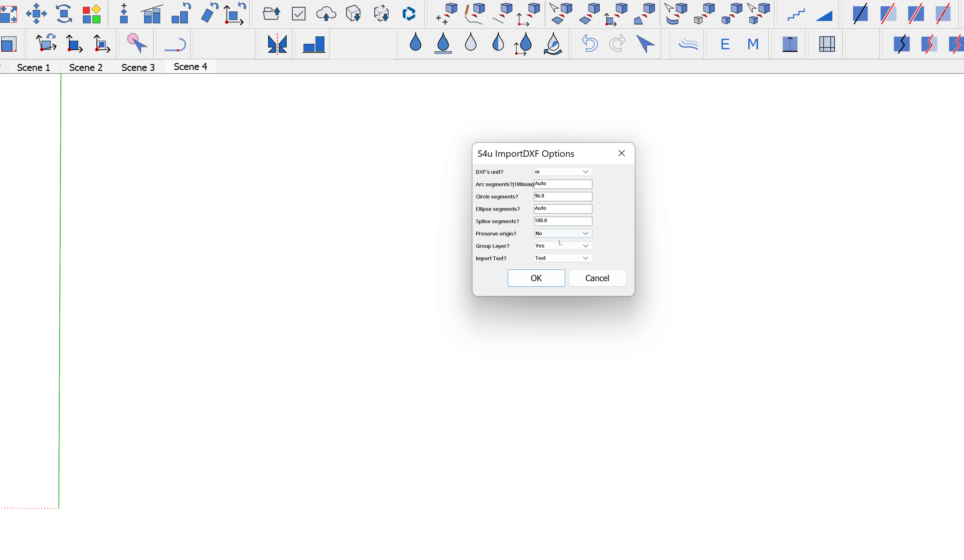964x560 pixels.
Task: Edit the Circle segments value field
Action: [x=562, y=195]
